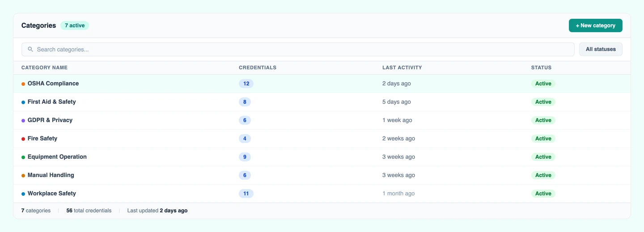Click credentials count 4 for Fire Safety
Viewport: 644px width, 232px height.
pos(245,139)
